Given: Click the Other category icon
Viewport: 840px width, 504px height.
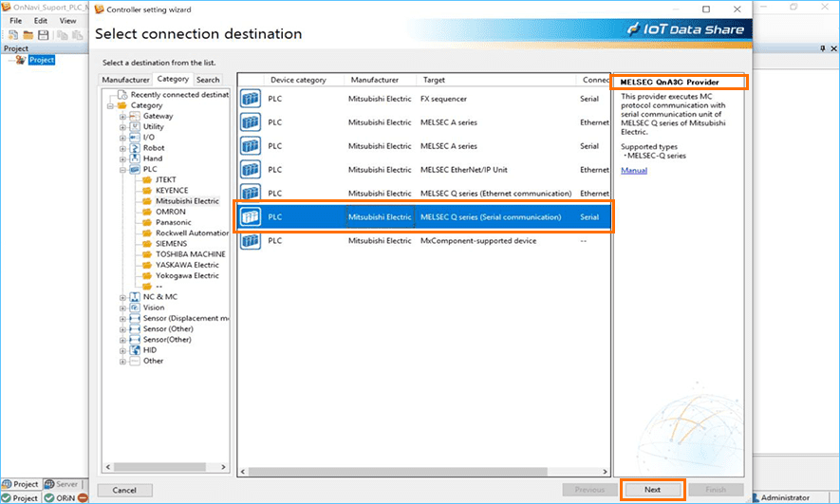Looking at the screenshot, I should click(135, 361).
